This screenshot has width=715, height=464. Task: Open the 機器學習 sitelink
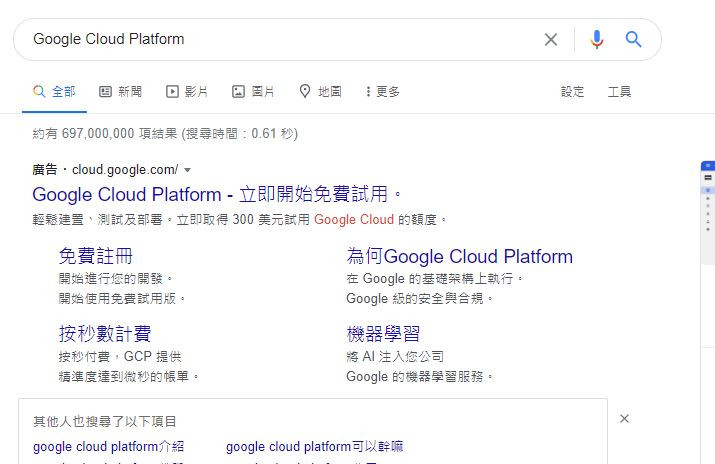click(383, 334)
